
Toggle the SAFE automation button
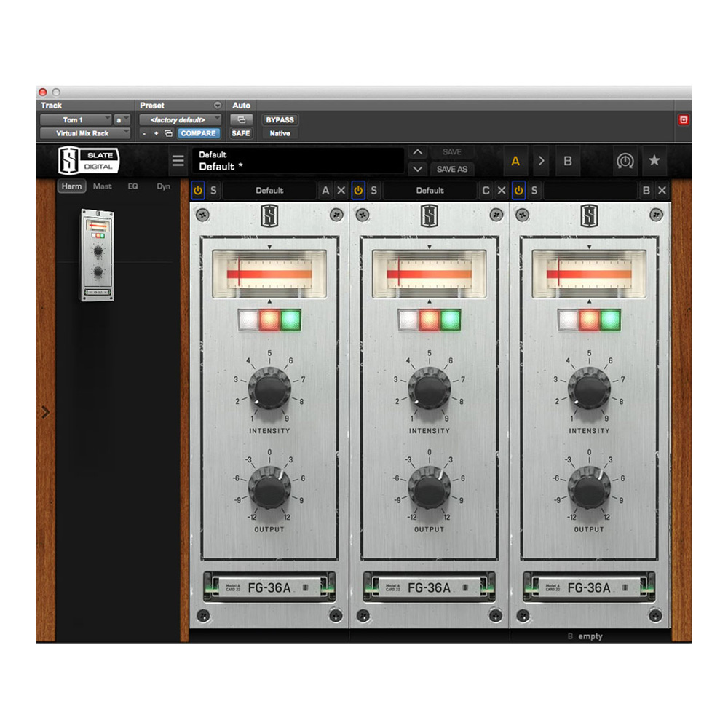(241, 133)
